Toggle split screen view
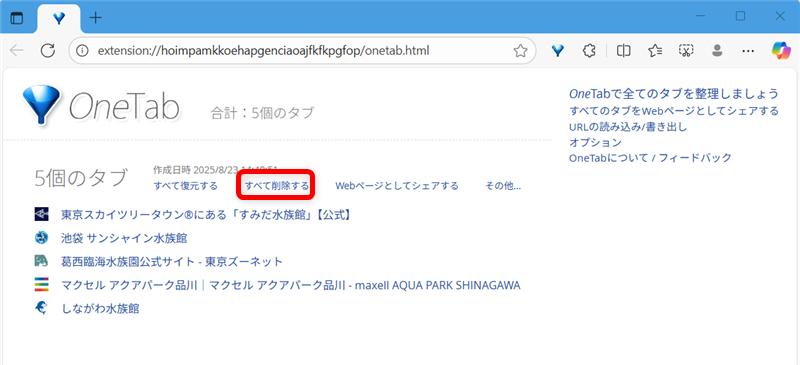 [x=623, y=50]
